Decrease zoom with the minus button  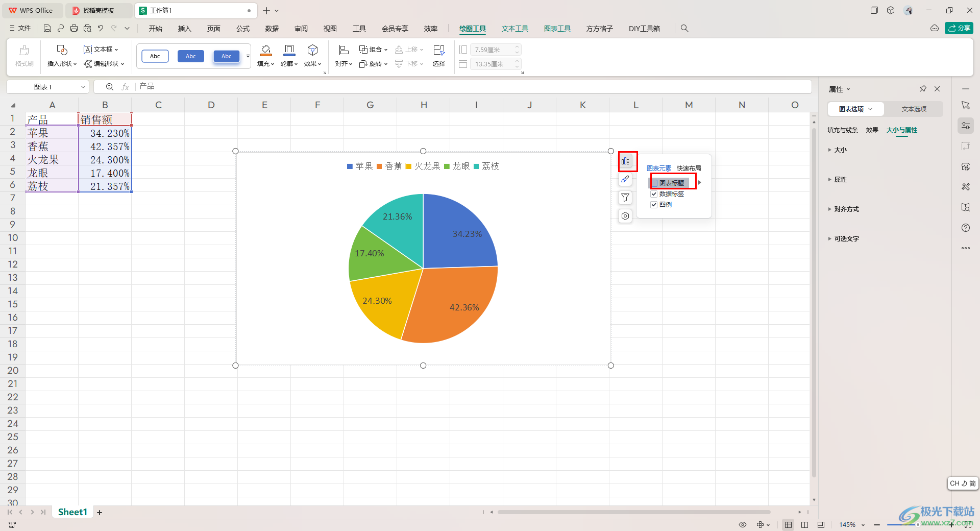(877, 525)
